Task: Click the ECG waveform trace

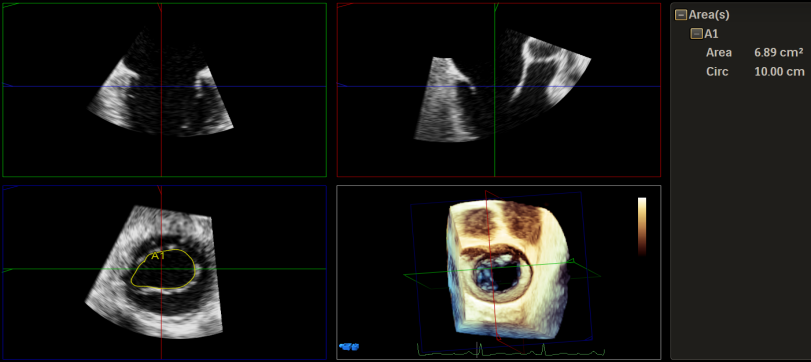Action: pos(510,351)
